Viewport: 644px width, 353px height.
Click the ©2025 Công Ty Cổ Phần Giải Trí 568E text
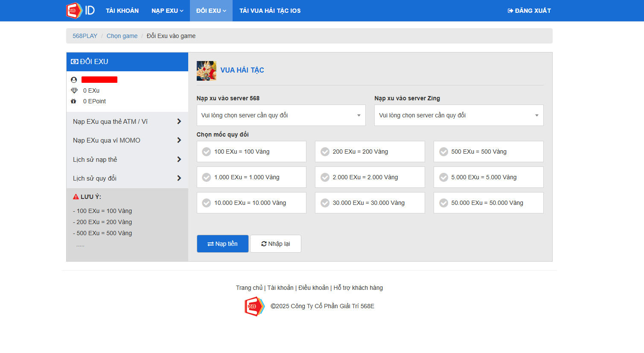(x=323, y=306)
